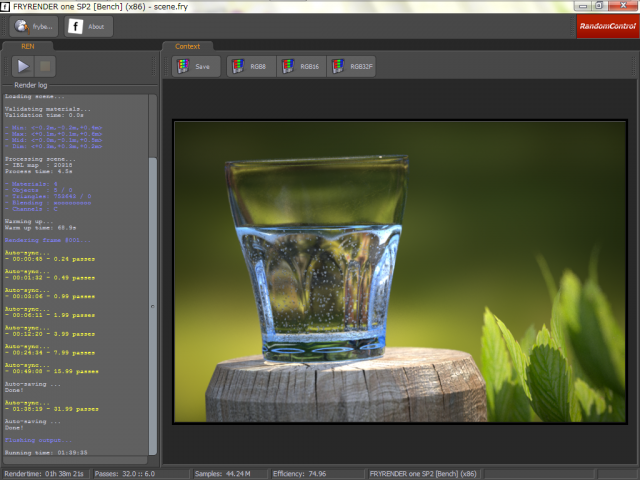
Task: Click the RandomControl logo
Action: pos(608,26)
